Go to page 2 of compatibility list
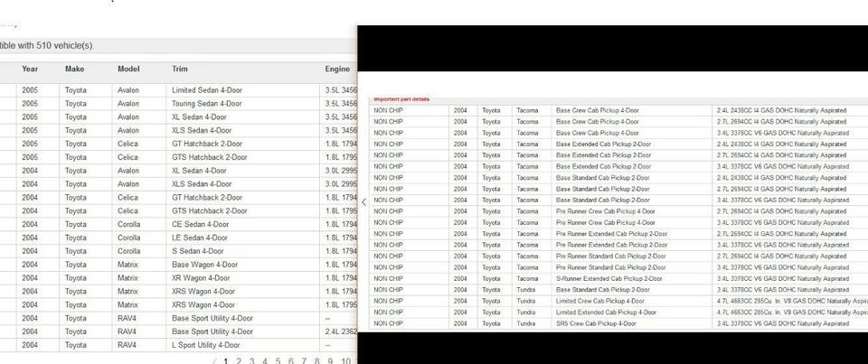The height and width of the screenshot is (364, 868). pos(239,361)
